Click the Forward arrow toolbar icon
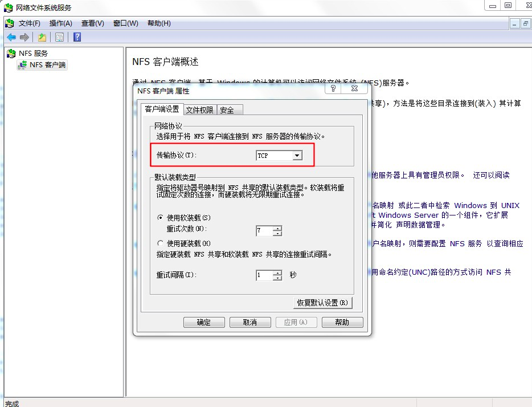This screenshot has width=532, height=407. click(24, 38)
